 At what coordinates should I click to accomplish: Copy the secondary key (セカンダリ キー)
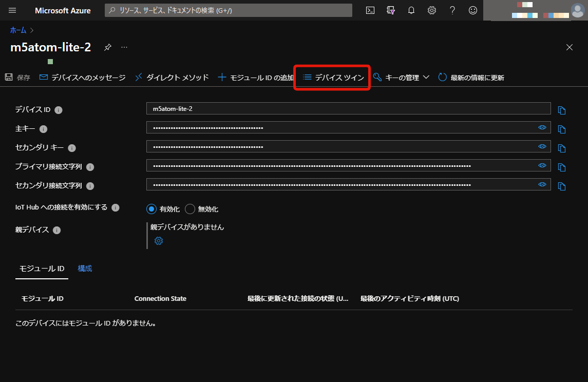pos(561,148)
